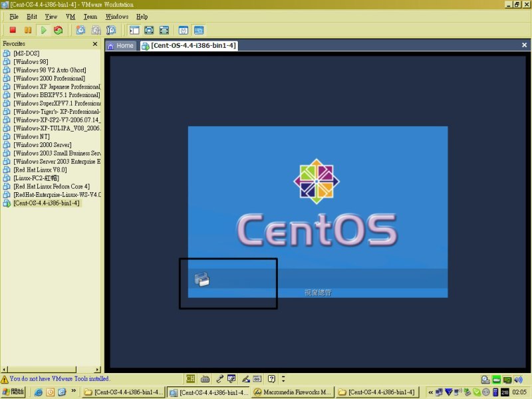This screenshot has width=532, height=399.
Task: Click the CH input language indicator
Action: [x=191, y=378]
